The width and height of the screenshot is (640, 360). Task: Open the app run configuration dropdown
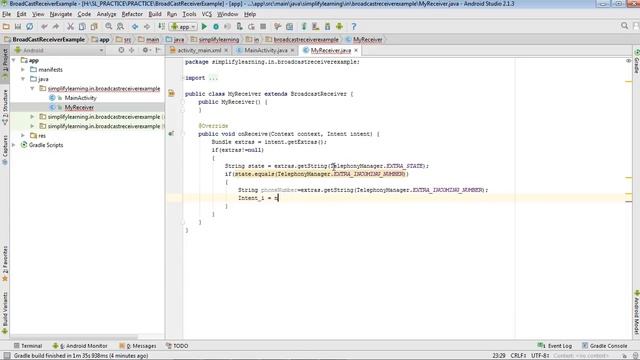(x=184, y=27)
